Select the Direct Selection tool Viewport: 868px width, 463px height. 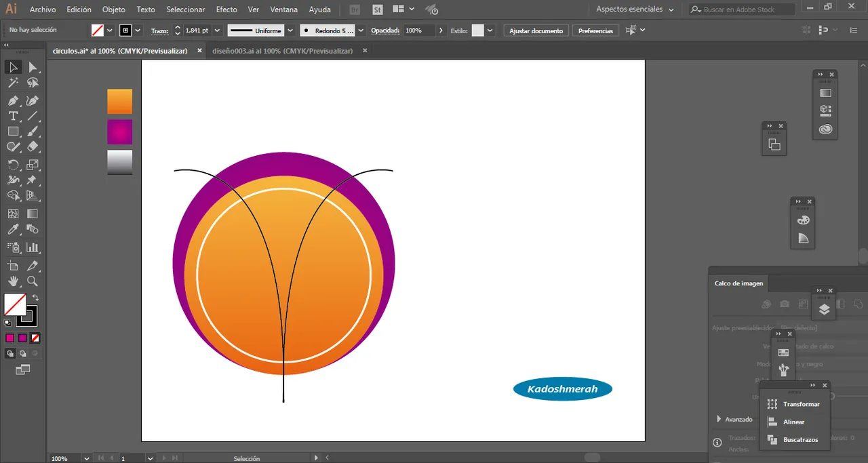point(32,67)
